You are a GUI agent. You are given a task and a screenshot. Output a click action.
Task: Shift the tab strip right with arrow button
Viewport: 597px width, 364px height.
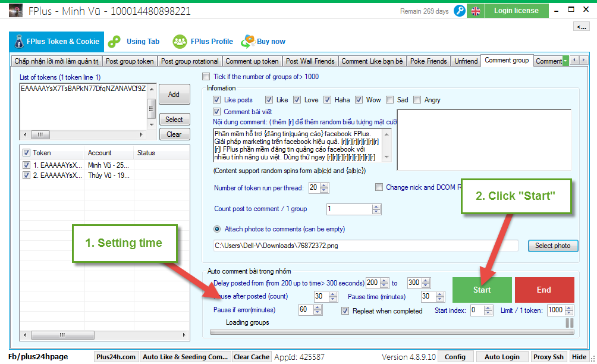click(x=584, y=60)
